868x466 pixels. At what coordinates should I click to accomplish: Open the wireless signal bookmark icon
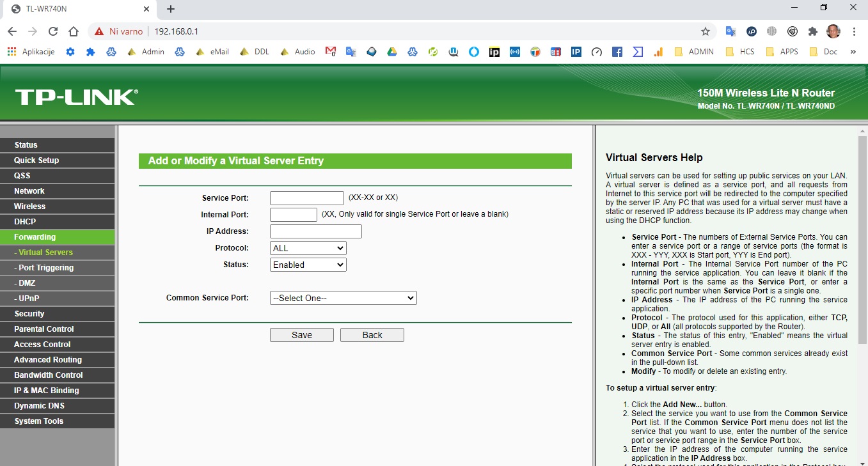(x=515, y=52)
